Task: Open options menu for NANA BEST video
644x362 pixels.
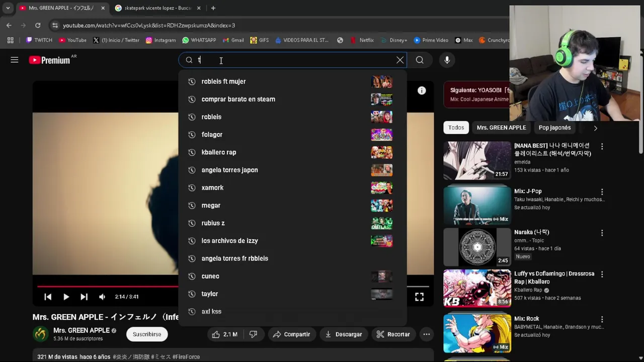Action: [602, 146]
